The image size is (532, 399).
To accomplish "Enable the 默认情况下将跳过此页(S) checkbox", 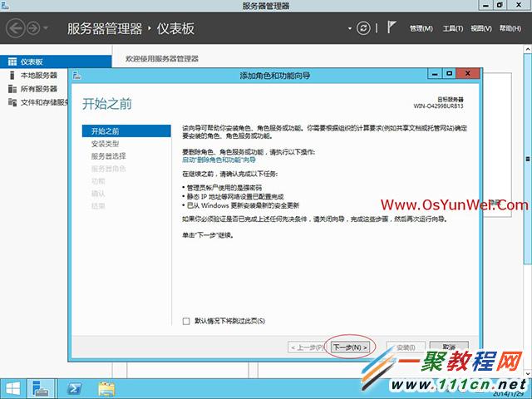I will tap(186, 321).
